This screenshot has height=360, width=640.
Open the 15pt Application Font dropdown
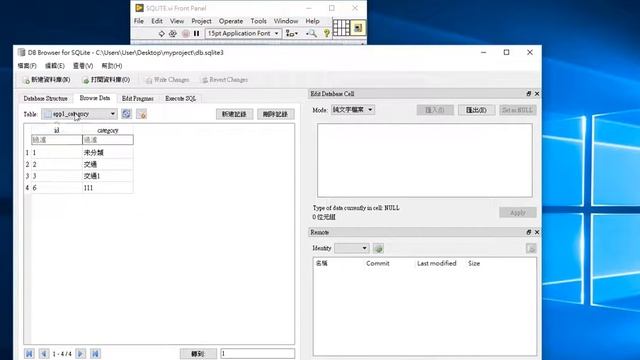pos(243,33)
